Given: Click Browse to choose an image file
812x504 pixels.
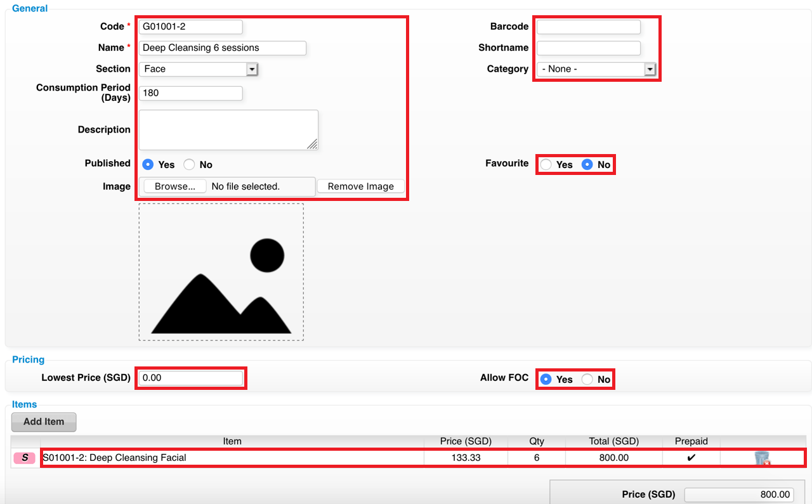Looking at the screenshot, I should (x=175, y=186).
